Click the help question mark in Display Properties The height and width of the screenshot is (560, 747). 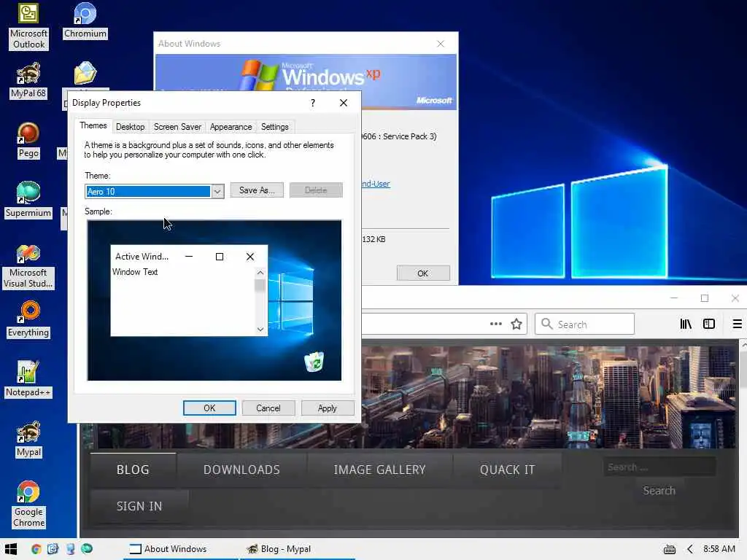312,103
